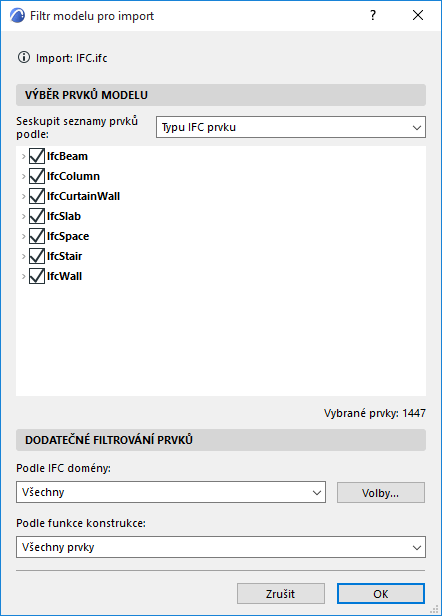Toggle the IfcStair checkbox
Image resolution: width=442 pixels, height=616 pixels.
tap(37, 256)
